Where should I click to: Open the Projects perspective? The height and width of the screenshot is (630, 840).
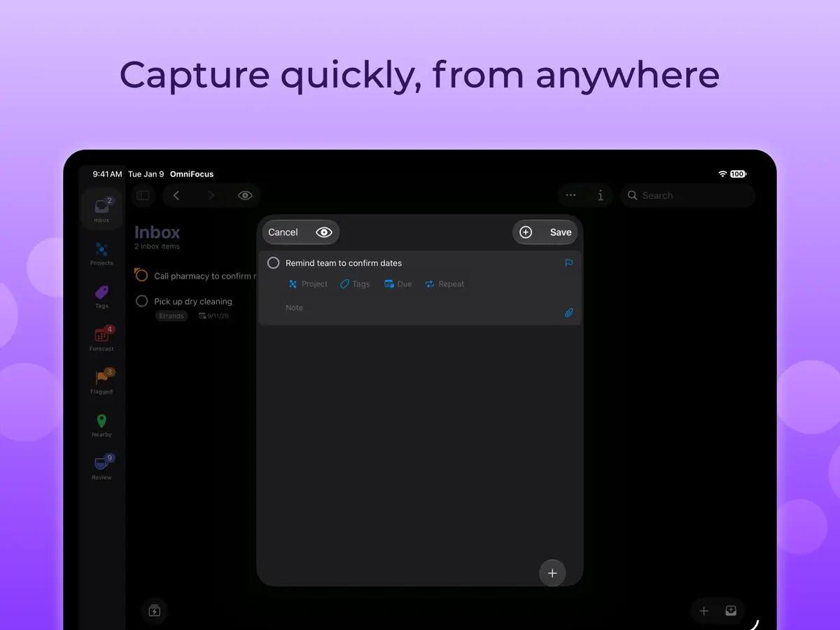click(x=101, y=253)
